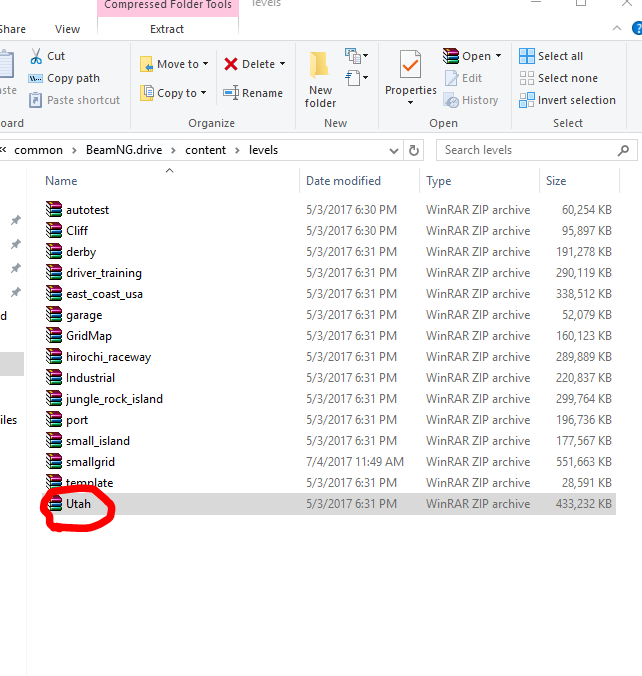The width and height of the screenshot is (642, 676).
Task: Select the hirochi_raceway file
Action: click(x=109, y=357)
